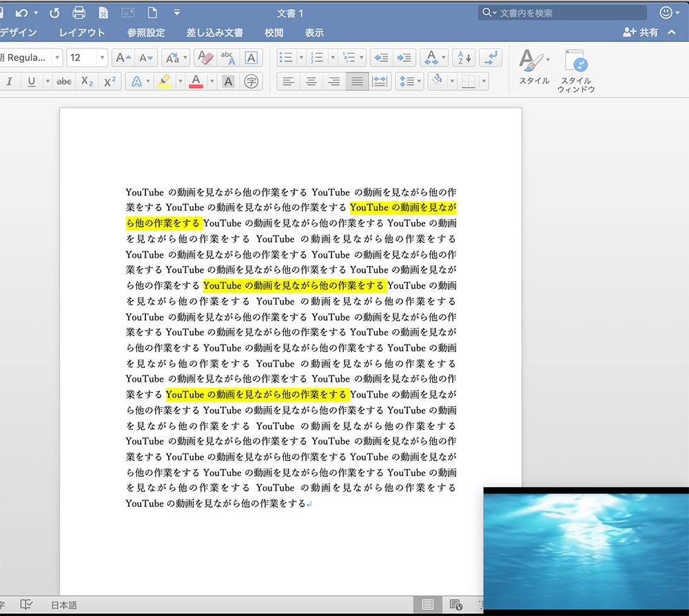The image size is (689, 616).
Task: Apply the red font color
Action: [x=196, y=81]
